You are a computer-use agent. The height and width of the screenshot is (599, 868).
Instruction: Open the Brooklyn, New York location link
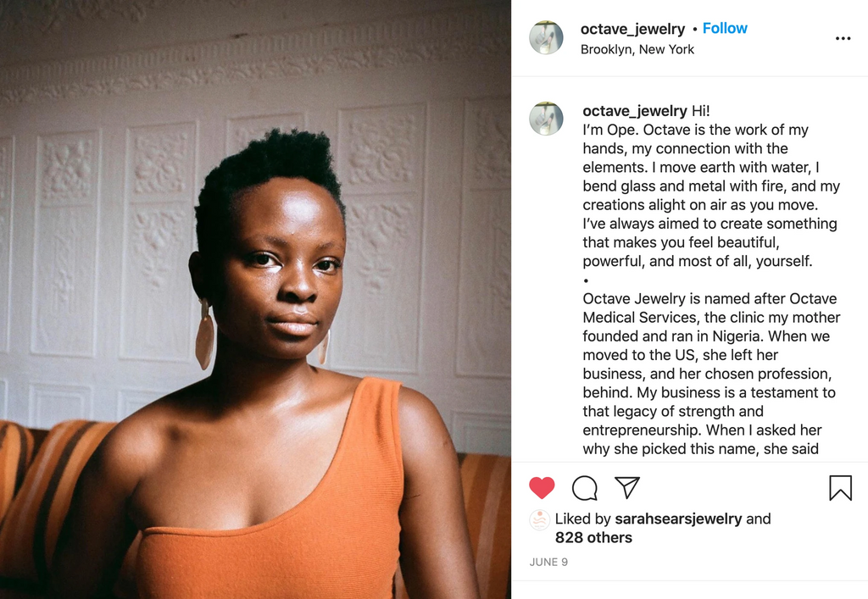point(637,49)
